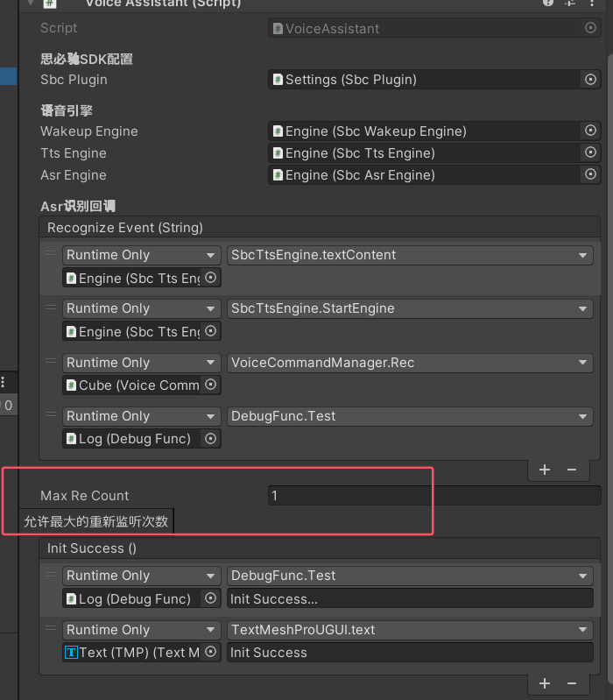Remove a listener from Init Success list

coord(572,683)
